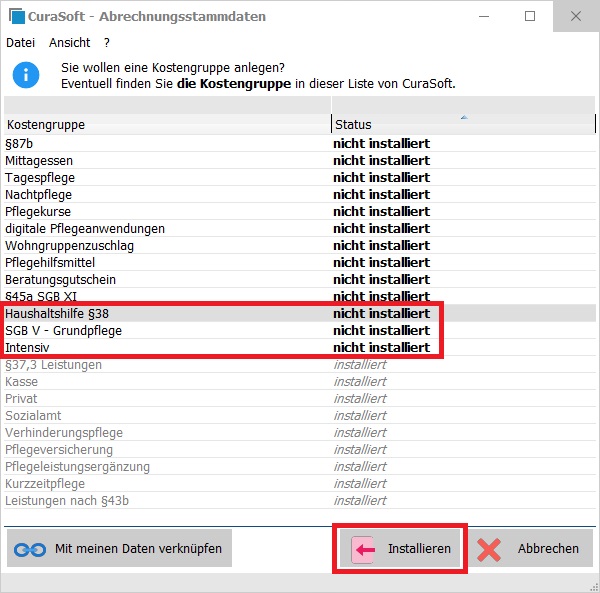Select the §37,3 Leistungen row
This screenshot has width=600, height=593.
pos(300,365)
